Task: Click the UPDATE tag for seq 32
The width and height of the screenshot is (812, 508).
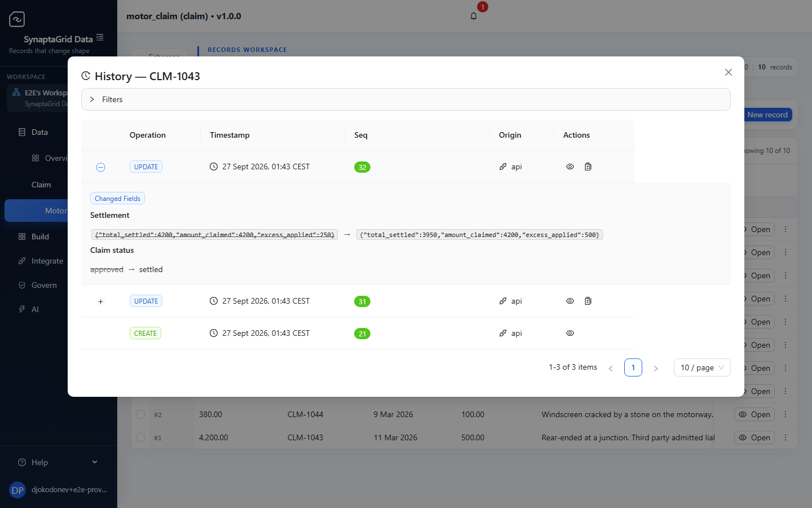Action: (x=146, y=167)
